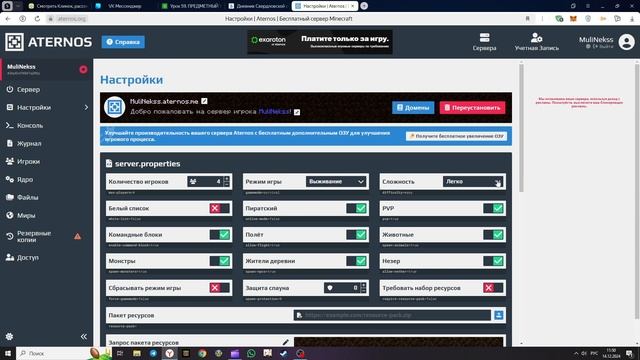Get free RAM increase button
Viewport: 640px width, 360px height.
(x=456, y=136)
